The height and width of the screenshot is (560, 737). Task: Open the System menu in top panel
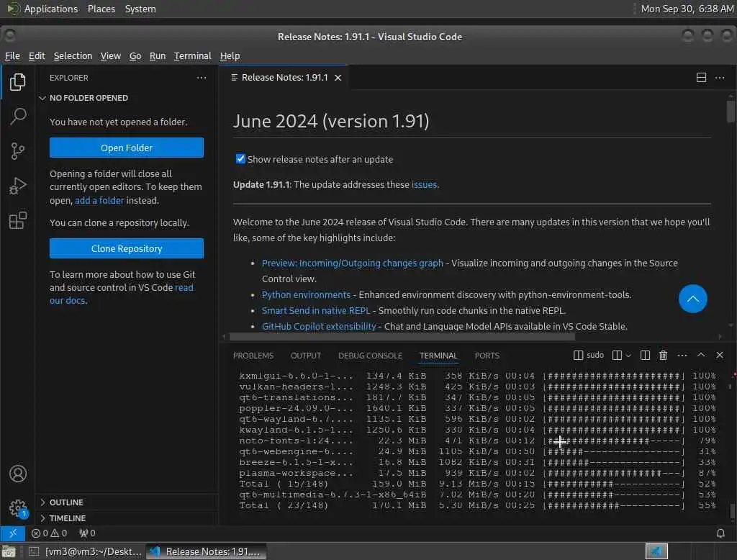point(140,9)
